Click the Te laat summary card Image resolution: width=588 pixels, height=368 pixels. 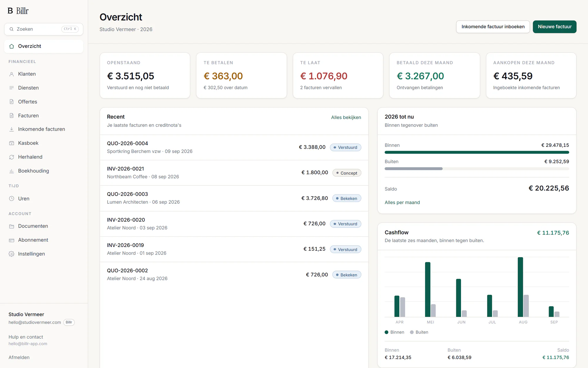338,76
